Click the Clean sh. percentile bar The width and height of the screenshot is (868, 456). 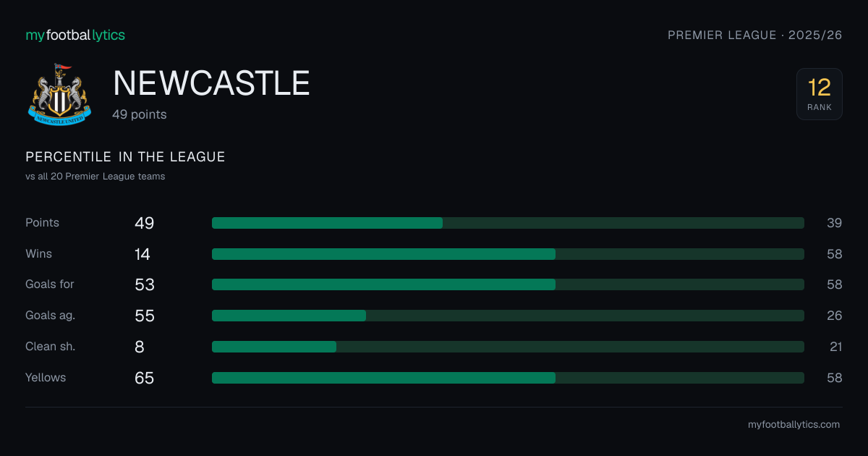point(508,347)
